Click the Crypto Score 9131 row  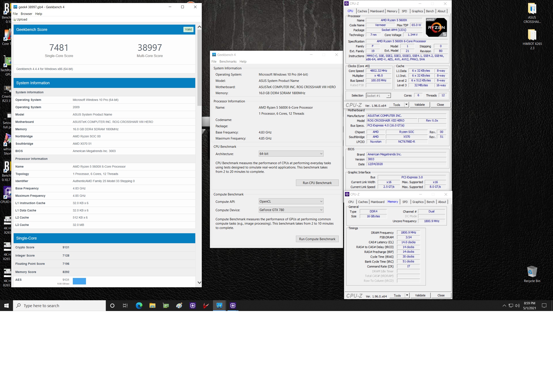pyautogui.click(x=104, y=248)
